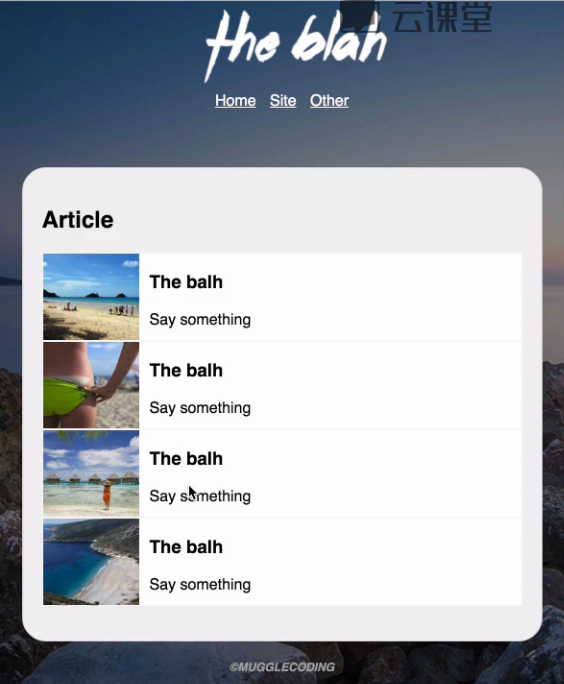Click 'the blah' handwritten logo

(x=296, y=46)
